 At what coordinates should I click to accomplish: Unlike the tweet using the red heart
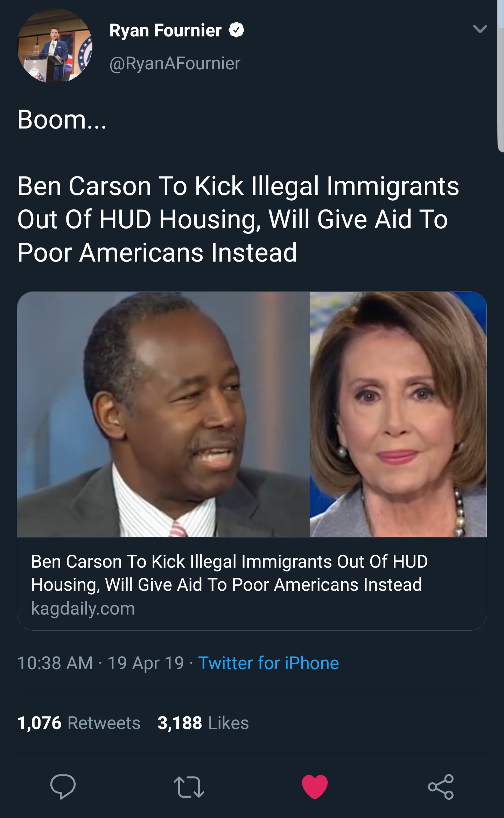(x=315, y=787)
